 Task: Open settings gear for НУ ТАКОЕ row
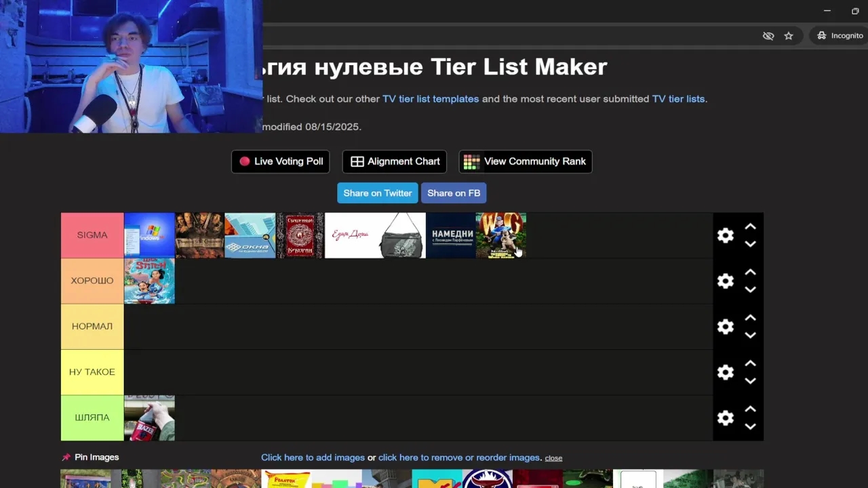pyautogui.click(x=726, y=372)
